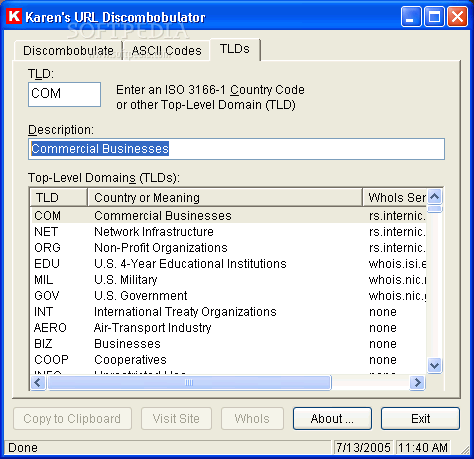Click Network Infrastructure meaning cell
The width and height of the screenshot is (474, 459).
tap(154, 231)
